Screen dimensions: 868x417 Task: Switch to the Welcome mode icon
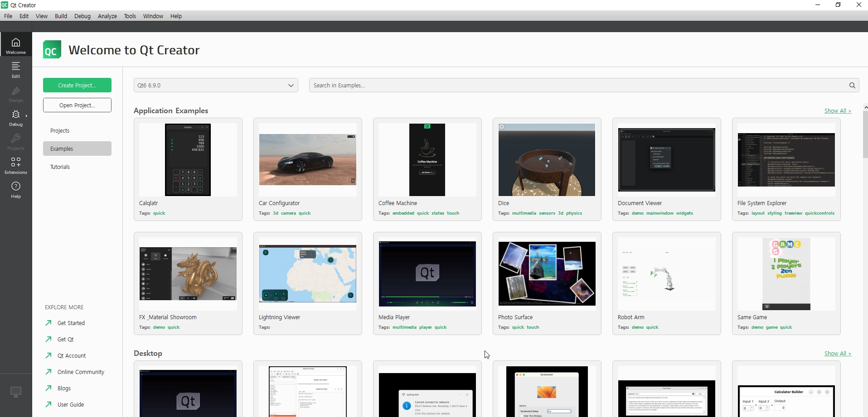[16, 43]
